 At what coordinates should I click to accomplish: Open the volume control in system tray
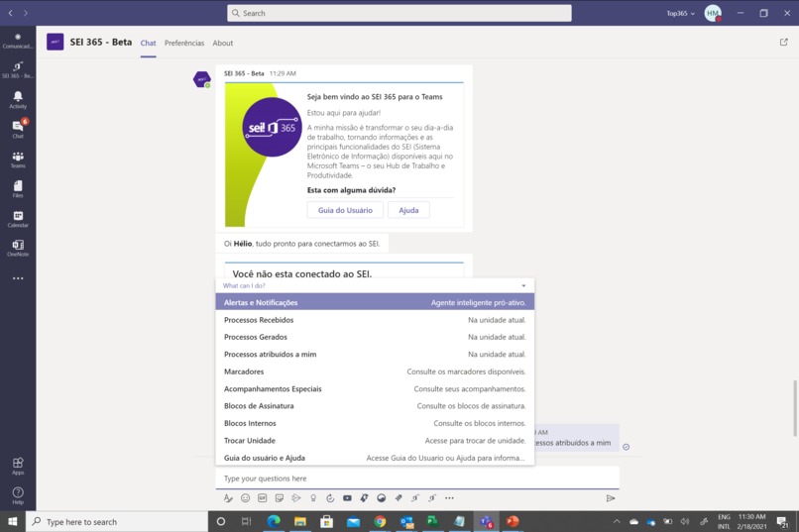(685, 521)
